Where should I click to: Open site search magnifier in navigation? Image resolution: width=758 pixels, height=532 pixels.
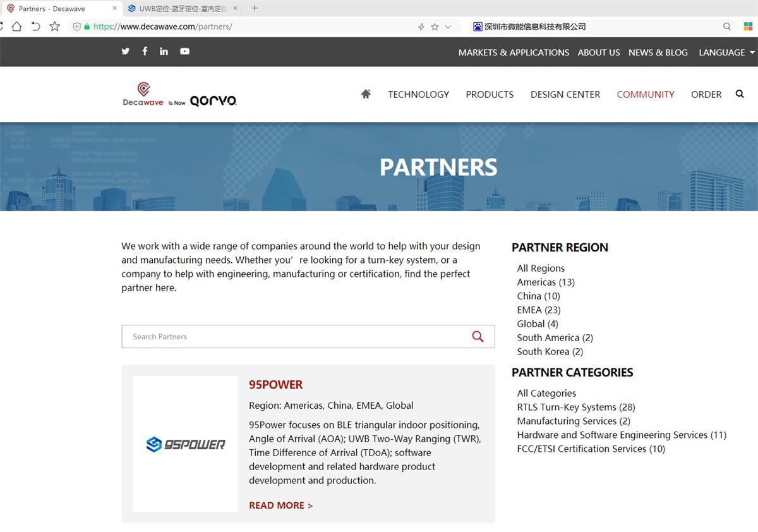(x=740, y=94)
